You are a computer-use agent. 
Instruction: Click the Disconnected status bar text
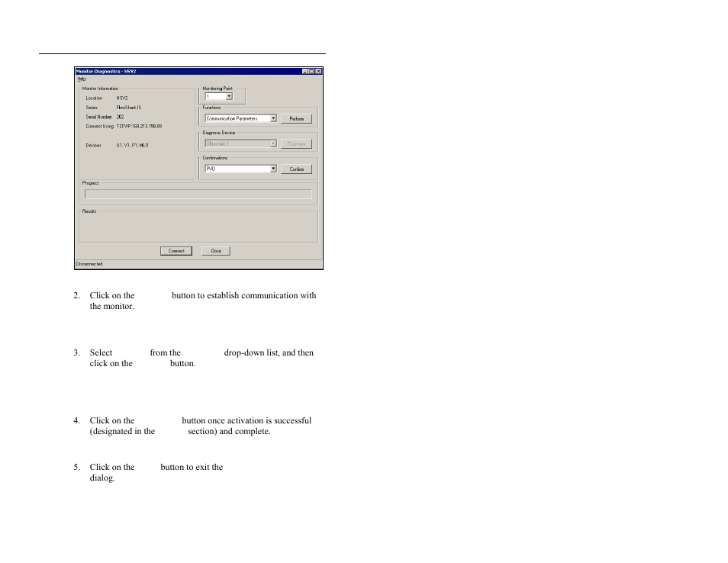pyautogui.click(x=89, y=264)
